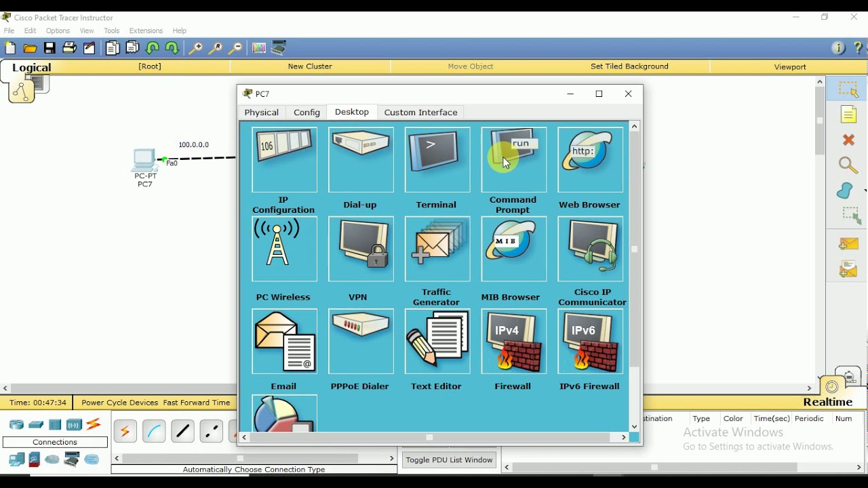
Task: Select the Connections lightning category
Action: coord(94,426)
